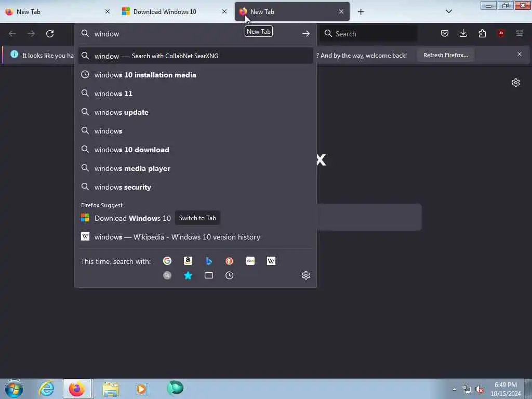The image size is (532, 399).
Task: Search this time with Amazon icon
Action: point(188,261)
